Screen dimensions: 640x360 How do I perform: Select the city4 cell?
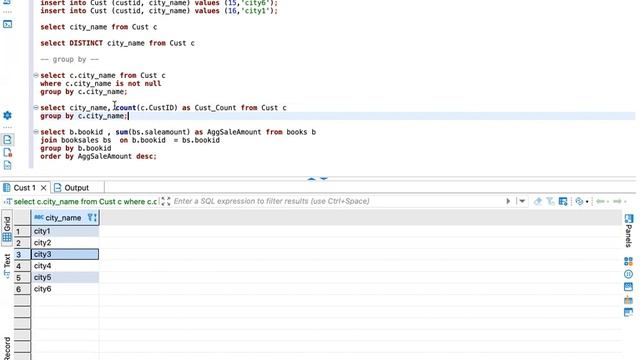pyautogui.click(x=65, y=266)
